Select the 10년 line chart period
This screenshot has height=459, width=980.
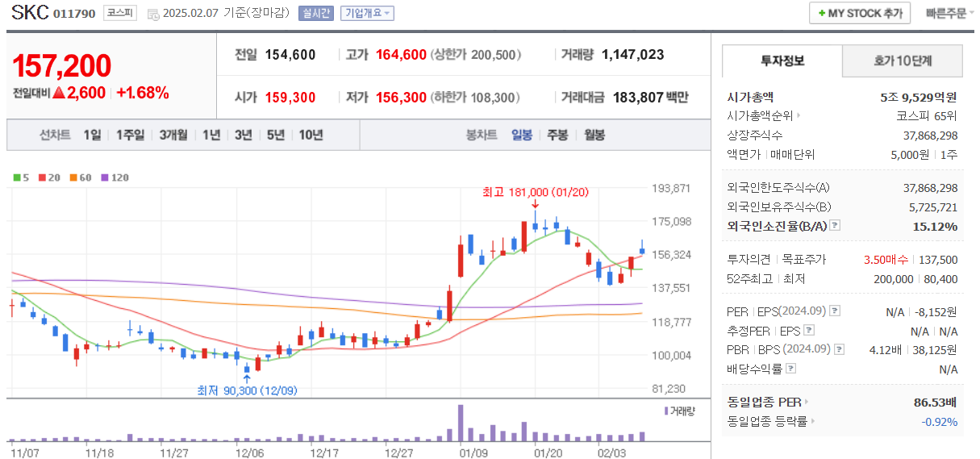pos(311,135)
